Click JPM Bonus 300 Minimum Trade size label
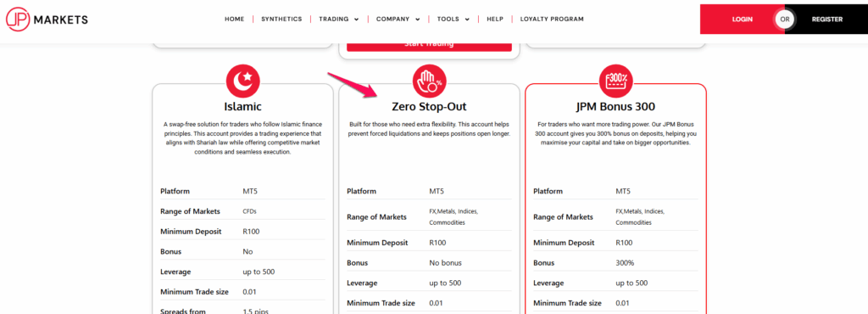This screenshot has width=868, height=314. [567, 303]
